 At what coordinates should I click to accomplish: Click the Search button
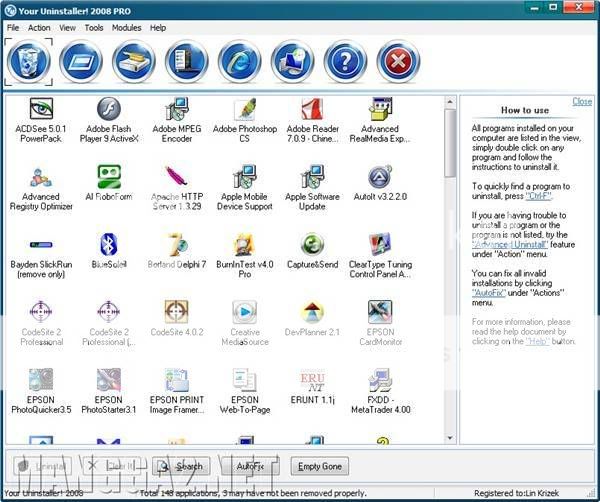[181, 466]
